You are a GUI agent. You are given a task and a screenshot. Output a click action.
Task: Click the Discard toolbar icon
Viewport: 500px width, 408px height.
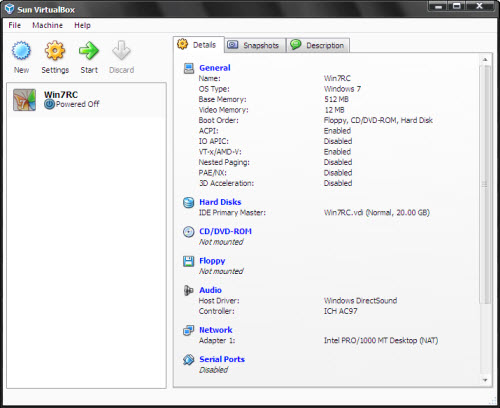[121, 51]
